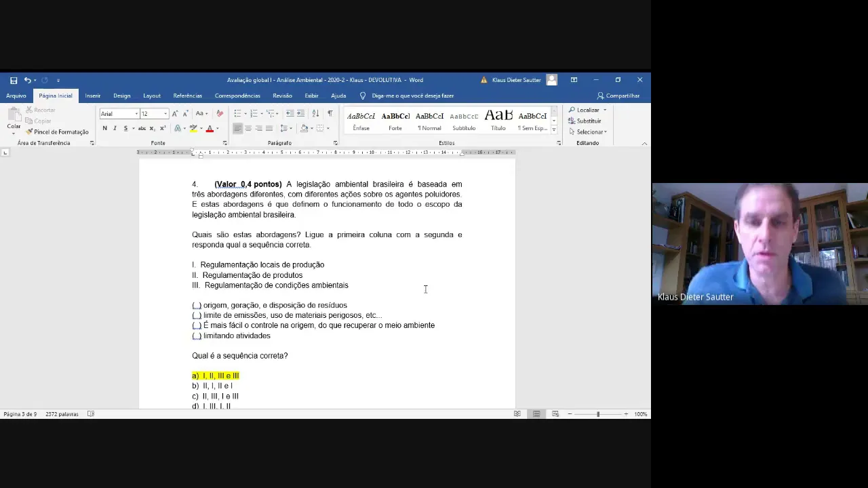The image size is (868, 488).
Task: Open the Fonte dialog launcher
Action: [225, 143]
